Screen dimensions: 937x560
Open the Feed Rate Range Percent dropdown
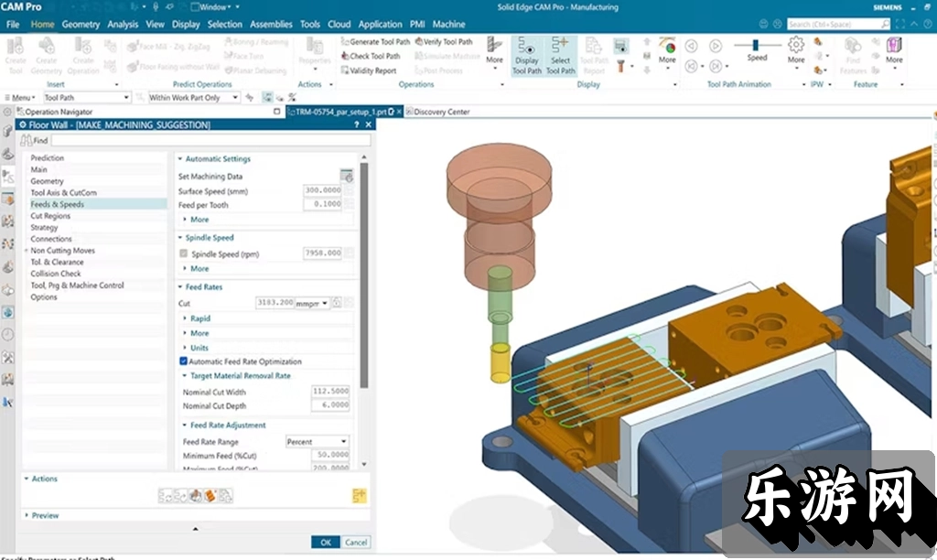317,441
